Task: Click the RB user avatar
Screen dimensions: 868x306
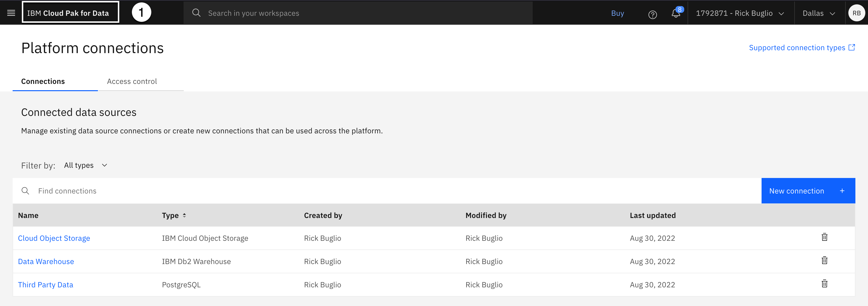Action: coord(856,13)
